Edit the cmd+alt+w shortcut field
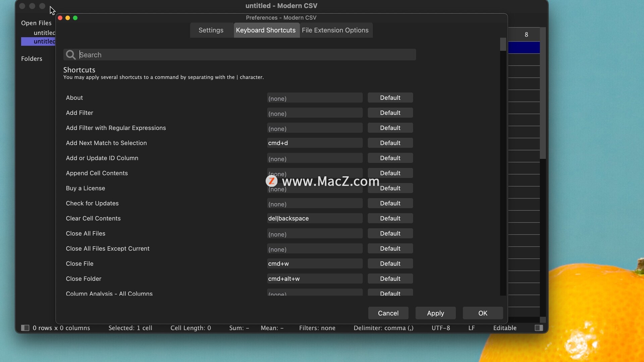Screen dimensions: 644x362 315,279
